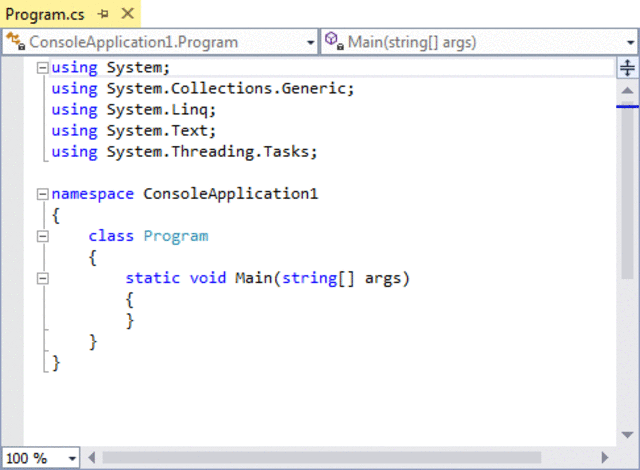Close the Program.cs tab
Screen dimensions: 640x470
click(128, 14)
